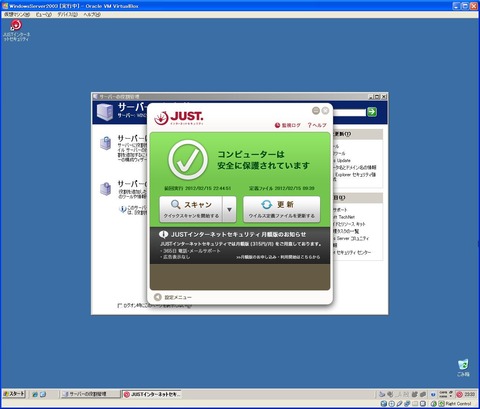The image size is (480, 409).
Task: Toggle the logon display checkbox in server window
Action: [120, 305]
